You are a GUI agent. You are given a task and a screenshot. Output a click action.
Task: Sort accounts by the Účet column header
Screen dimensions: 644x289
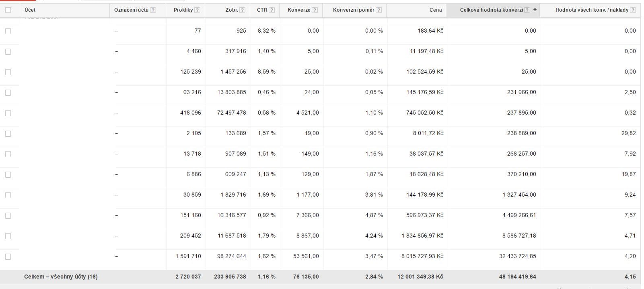[x=30, y=10]
